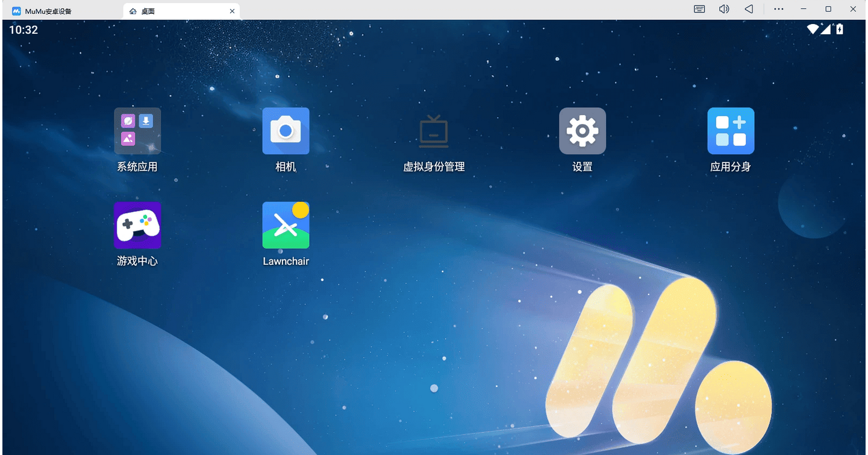Click the 应用分身 label text
Screen dimensions: 868x455
[731, 167]
